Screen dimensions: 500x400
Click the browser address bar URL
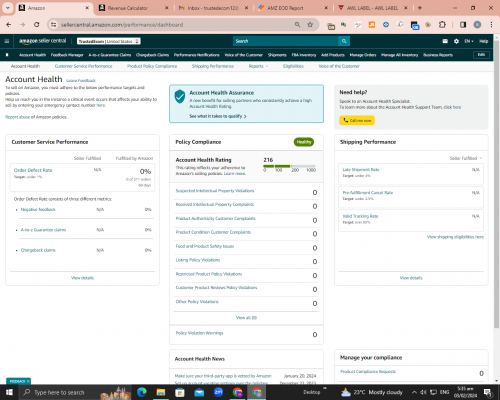coord(122,25)
